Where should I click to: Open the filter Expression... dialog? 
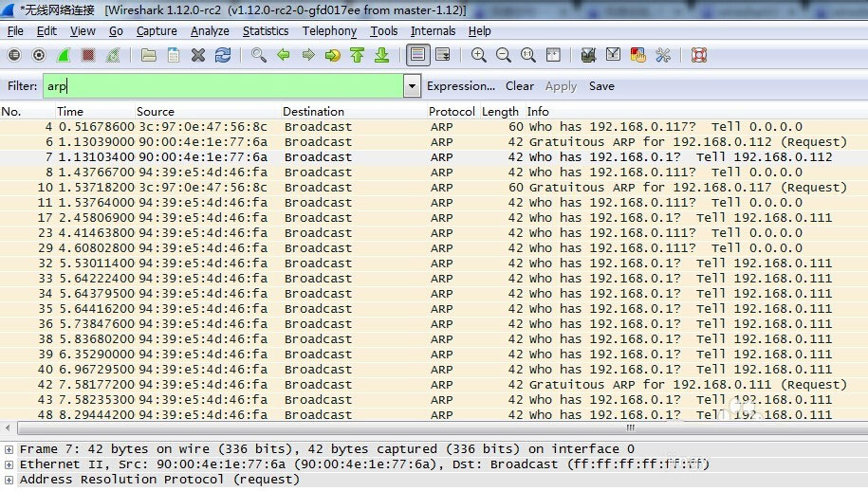461,85
